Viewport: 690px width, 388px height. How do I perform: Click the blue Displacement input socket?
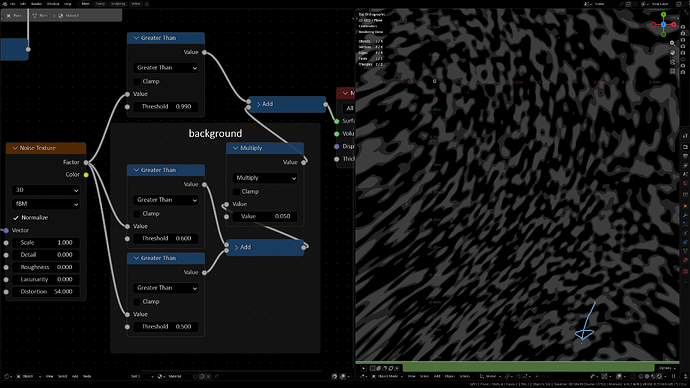tap(337, 146)
